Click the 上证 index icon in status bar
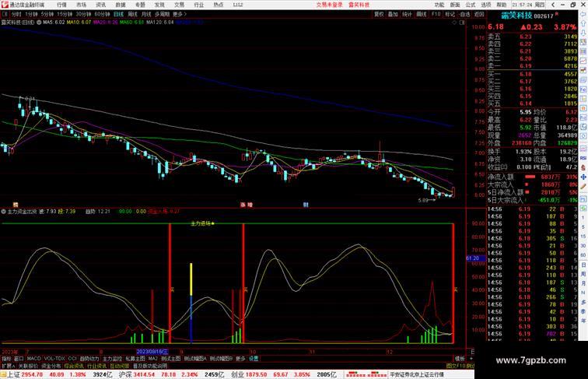The height and width of the screenshot is (379, 588). [x=3, y=374]
